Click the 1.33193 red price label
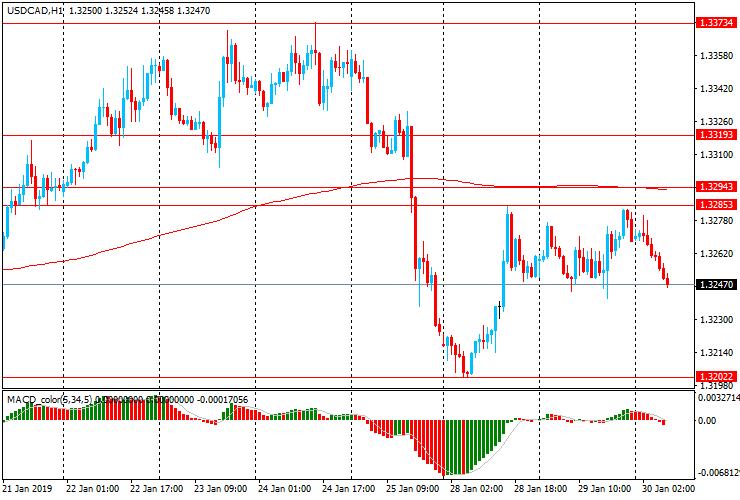The image size is (740, 500). pyautogui.click(x=716, y=135)
